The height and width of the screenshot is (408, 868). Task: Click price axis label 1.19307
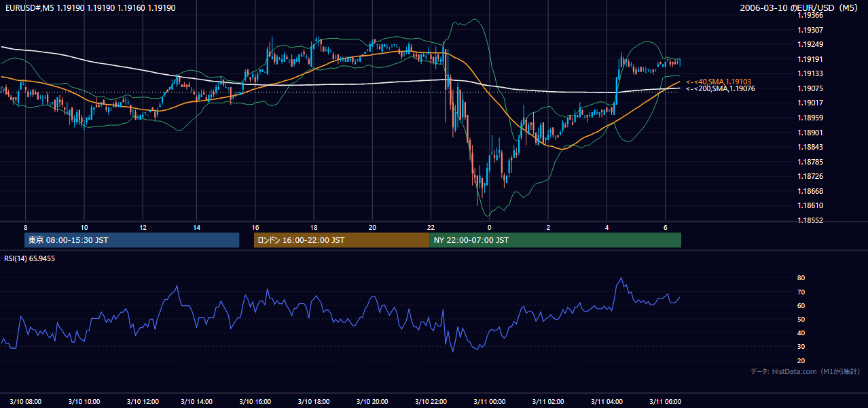click(x=810, y=30)
